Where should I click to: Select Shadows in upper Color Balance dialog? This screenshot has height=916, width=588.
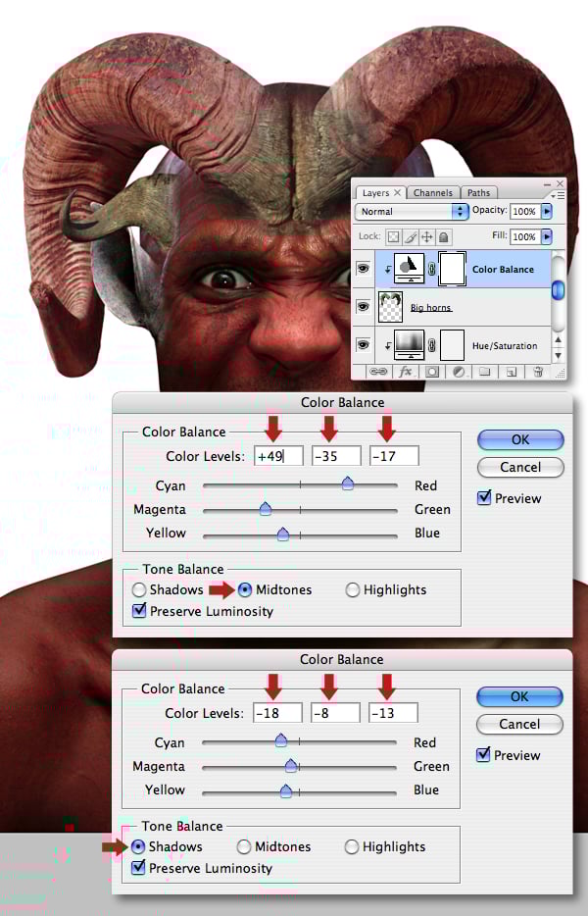pos(139,590)
